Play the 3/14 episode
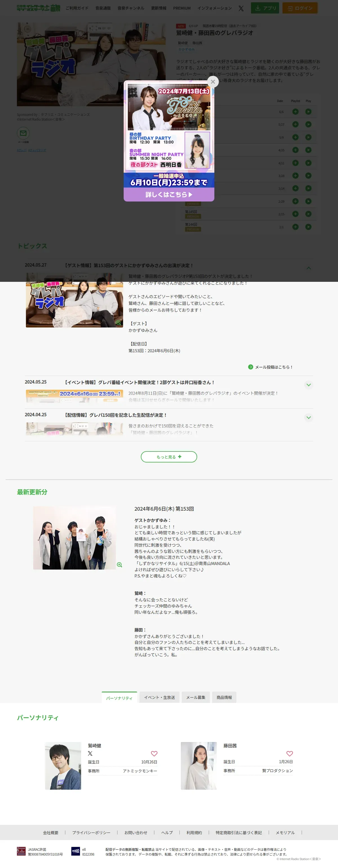The height and width of the screenshot is (868, 338). pos(308,188)
